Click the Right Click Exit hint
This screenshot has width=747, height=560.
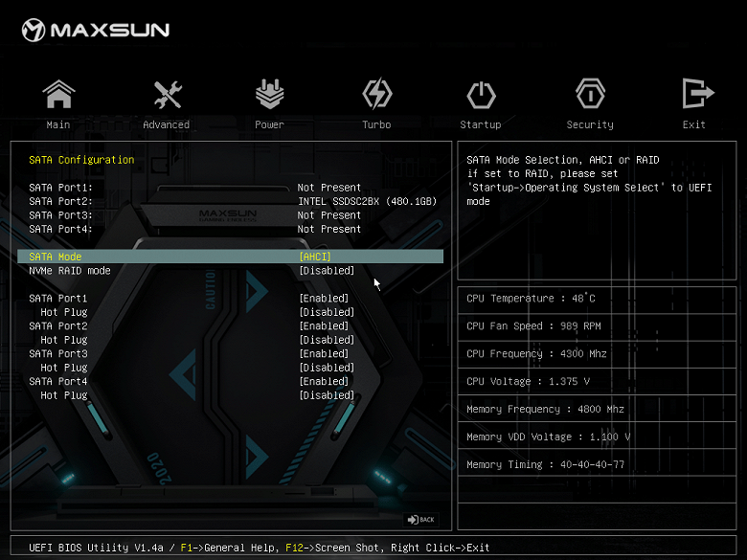point(441,548)
